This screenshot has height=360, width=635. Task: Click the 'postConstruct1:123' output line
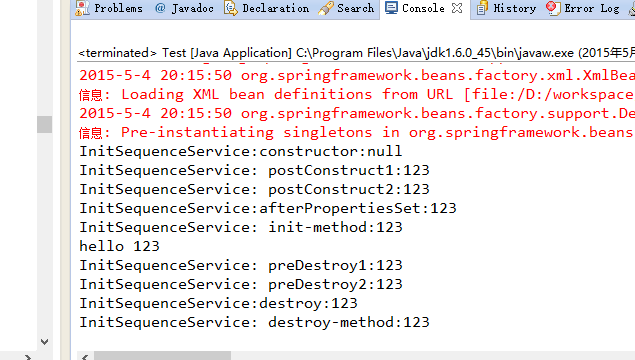[254, 170]
